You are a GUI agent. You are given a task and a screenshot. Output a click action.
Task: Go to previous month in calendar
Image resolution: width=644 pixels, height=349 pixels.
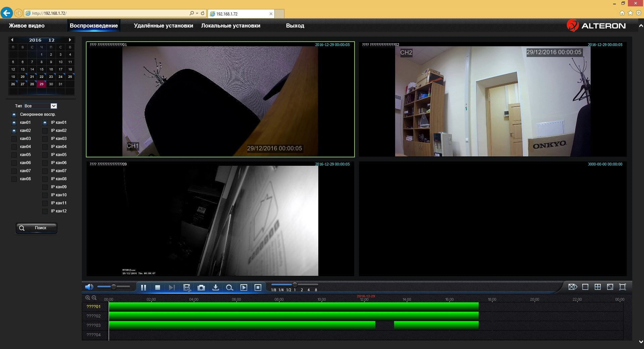click(x=12, y=40)
